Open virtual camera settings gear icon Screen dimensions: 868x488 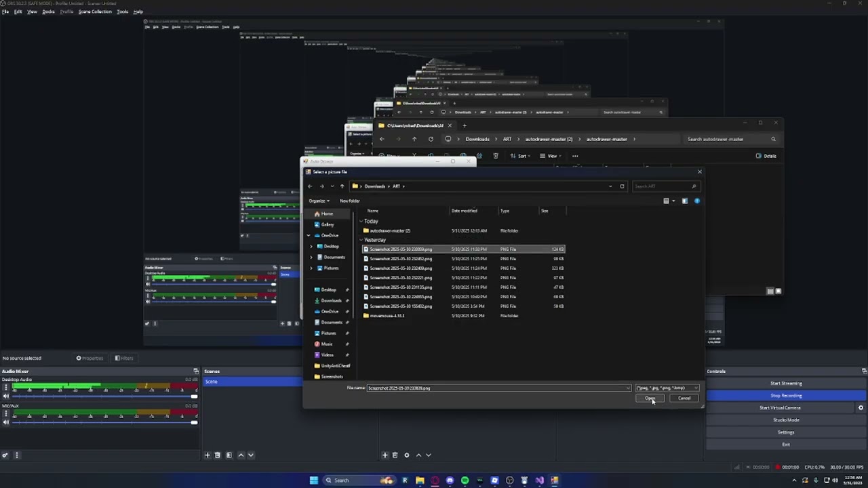[861, 408]
